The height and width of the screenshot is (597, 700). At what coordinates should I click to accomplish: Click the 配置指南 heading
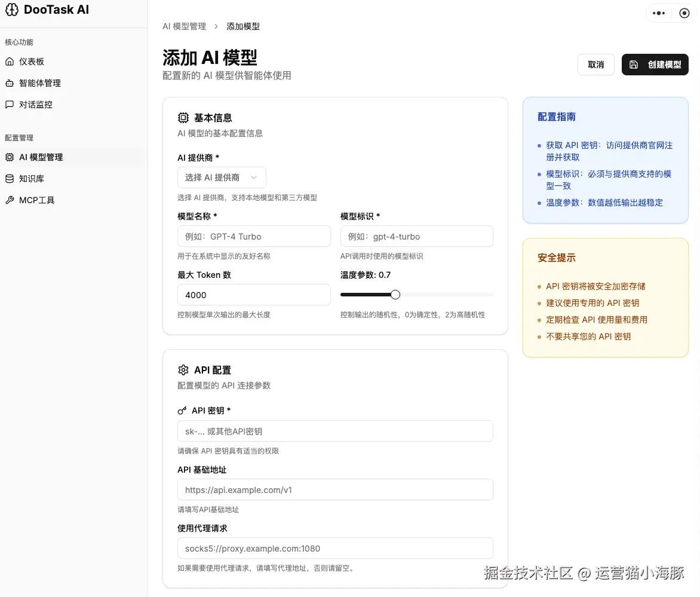pyautogui.click(x=556, y=117)
